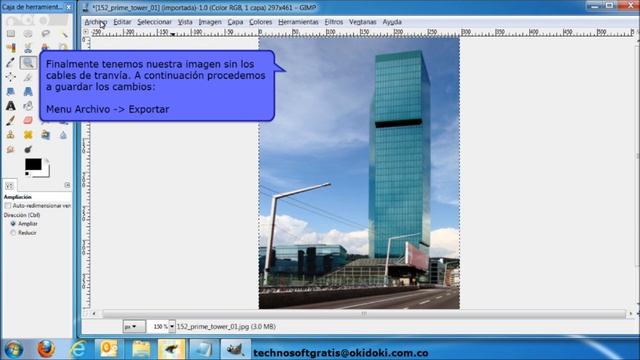This screenshot has width=640, height=360.
Task: Open the Filtros menu
Action: [334, 22]
